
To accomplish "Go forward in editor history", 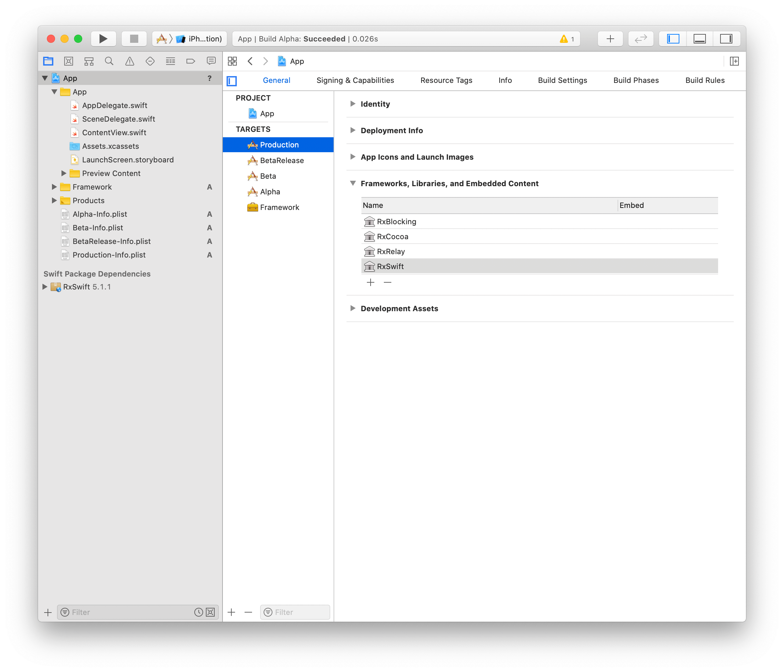I will click(x=266, y=61).
